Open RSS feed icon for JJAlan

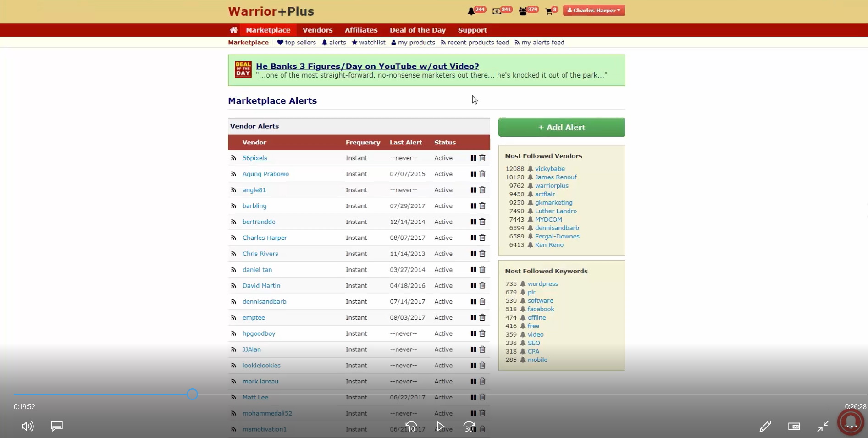tap(233, 349)
